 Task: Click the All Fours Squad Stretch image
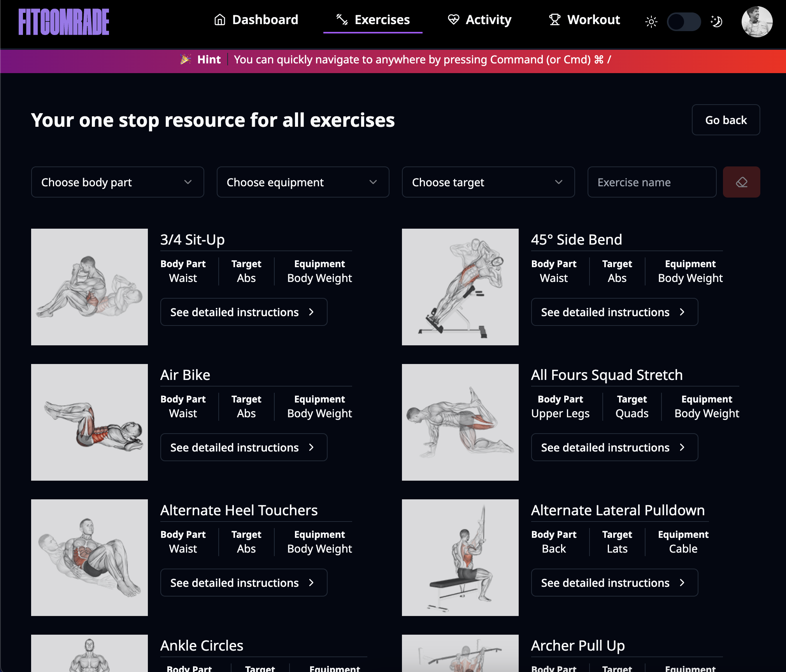coord(460,422)
